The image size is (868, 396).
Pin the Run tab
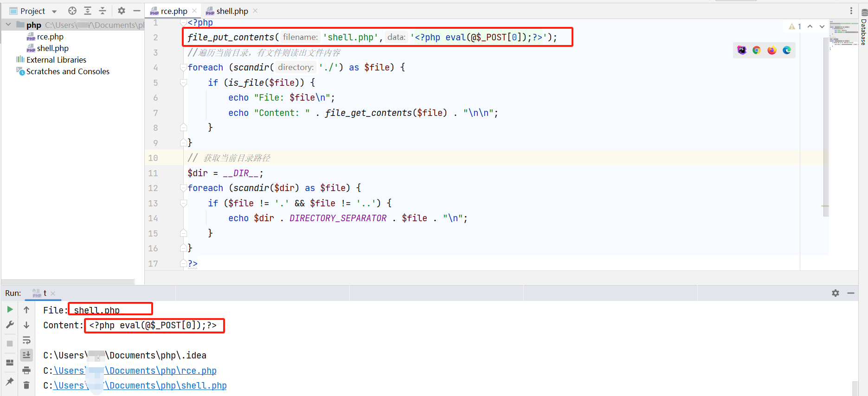point(10,382)
